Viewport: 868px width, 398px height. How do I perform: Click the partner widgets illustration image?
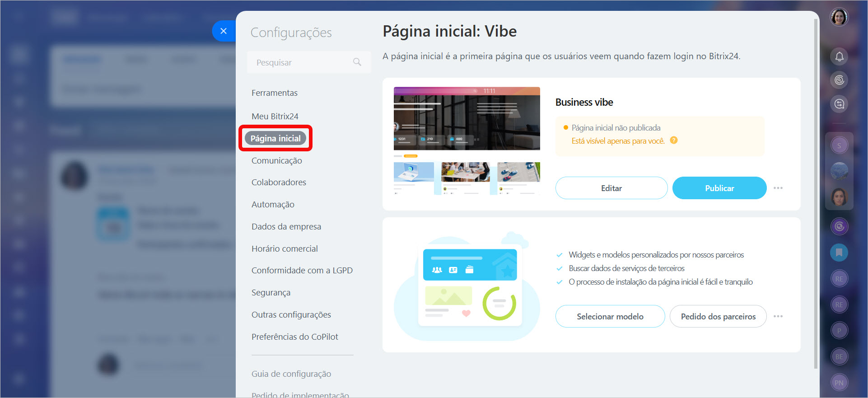click(x=467, y=286)
